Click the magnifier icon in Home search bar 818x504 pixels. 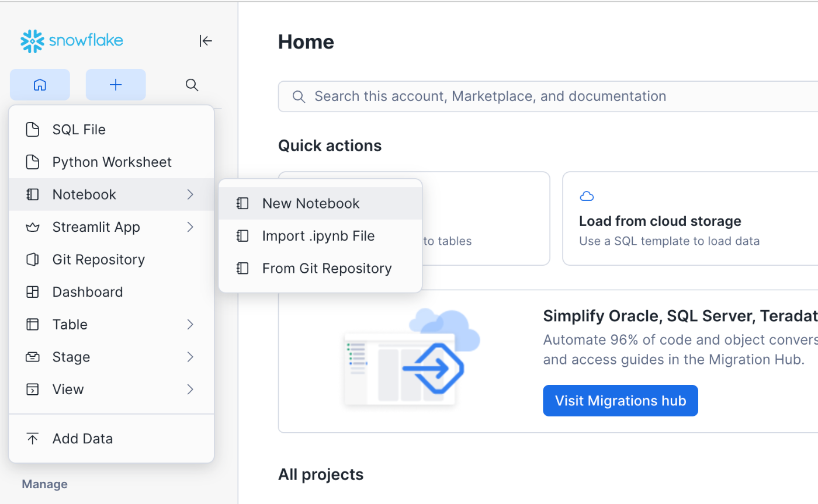click(299, 96)
